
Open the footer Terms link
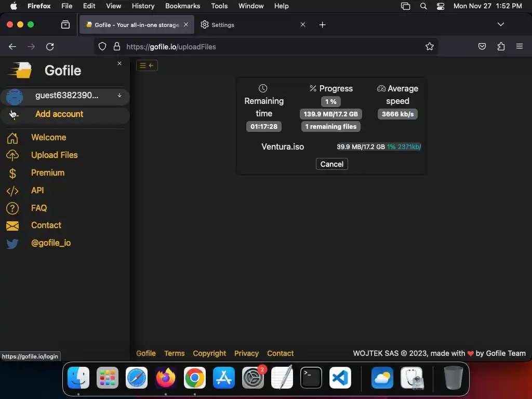click(x=175, y=353)
